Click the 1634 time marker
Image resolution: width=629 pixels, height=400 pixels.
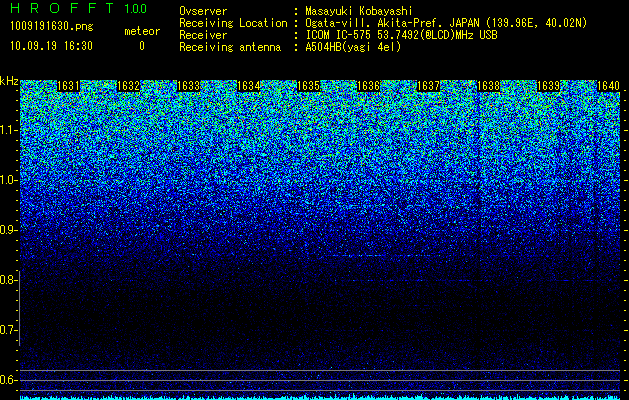(248, 86)
